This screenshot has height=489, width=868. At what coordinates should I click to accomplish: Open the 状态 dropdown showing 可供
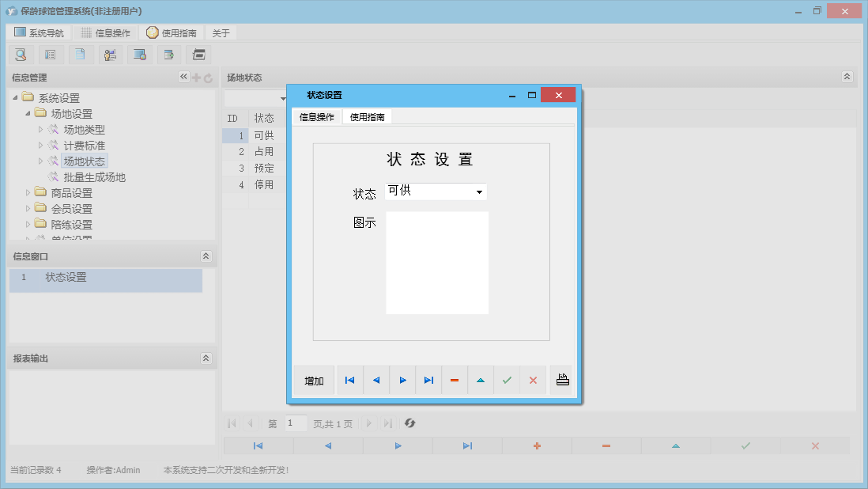pos(480,191)
